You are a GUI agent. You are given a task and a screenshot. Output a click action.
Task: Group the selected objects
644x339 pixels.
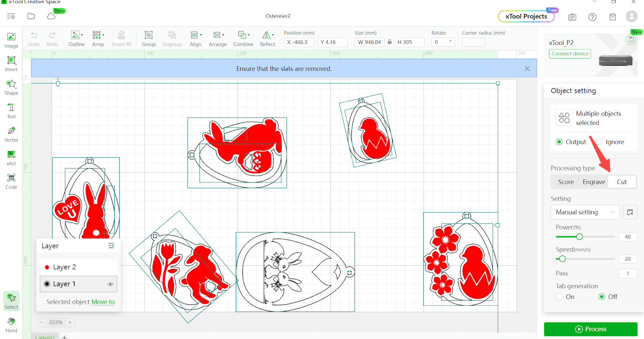pos(149,39)
